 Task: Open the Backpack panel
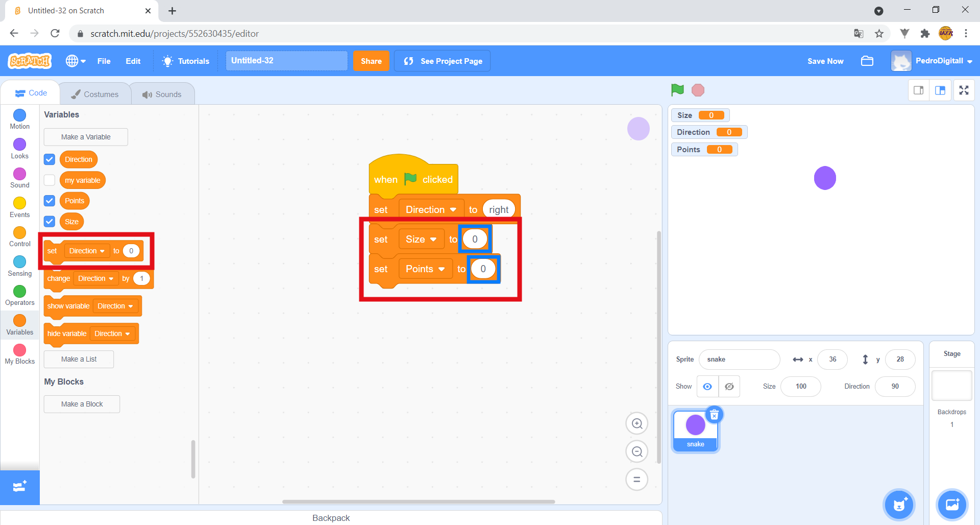click(331, 518)
